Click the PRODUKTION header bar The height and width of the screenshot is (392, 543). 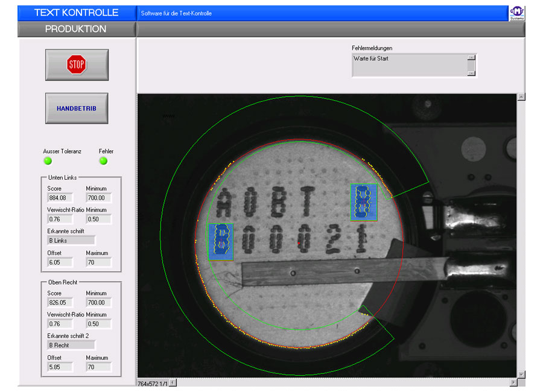click(76, 29)
